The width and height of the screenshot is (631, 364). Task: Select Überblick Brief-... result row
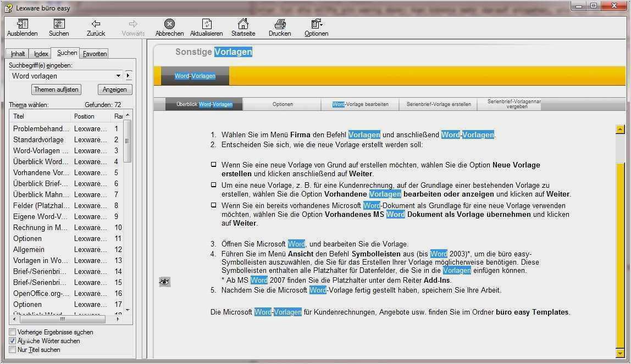[67, 183]
